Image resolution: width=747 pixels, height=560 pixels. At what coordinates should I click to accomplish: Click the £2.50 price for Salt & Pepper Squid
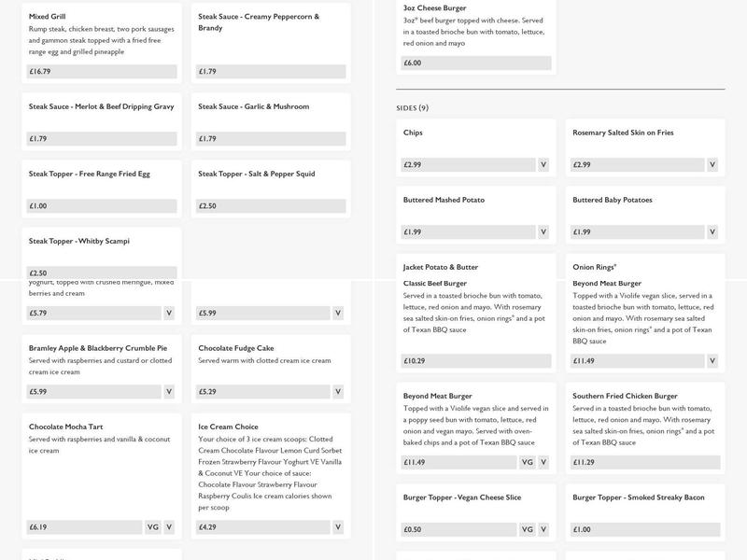pos(271,205)
